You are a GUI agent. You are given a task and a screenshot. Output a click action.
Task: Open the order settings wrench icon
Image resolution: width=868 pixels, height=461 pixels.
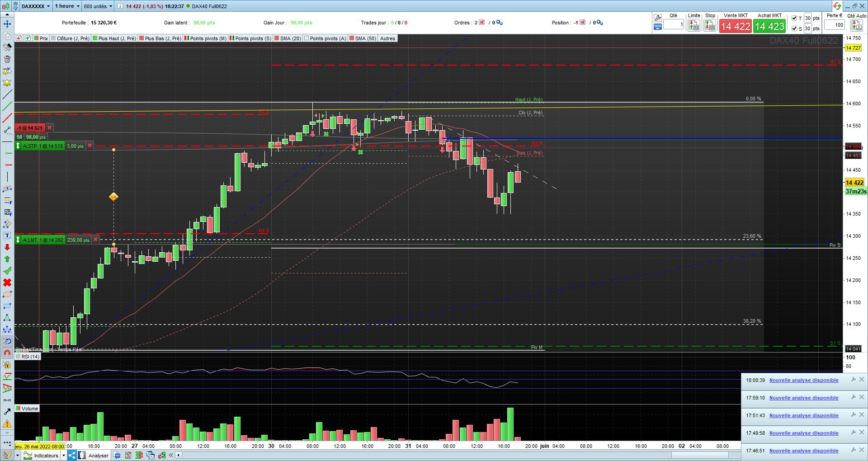pos(658,18)
